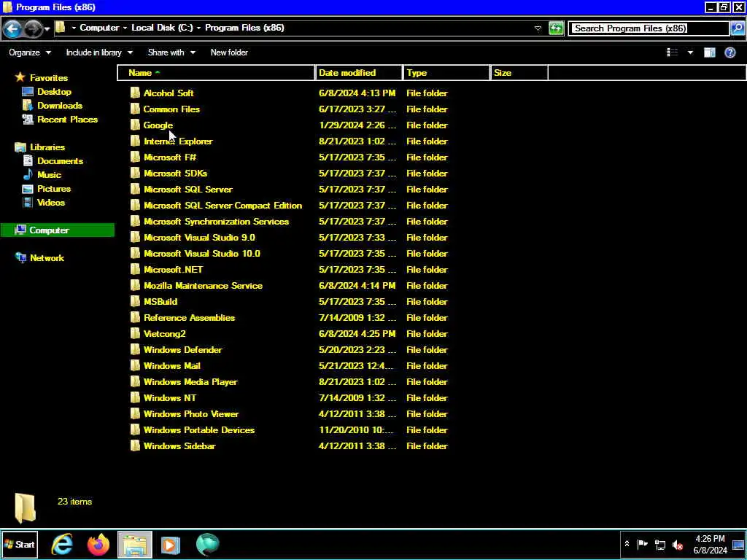
Task: Click the Microsoft Visual Studio 9.0 folder icon
Action: tap(135, 237)
